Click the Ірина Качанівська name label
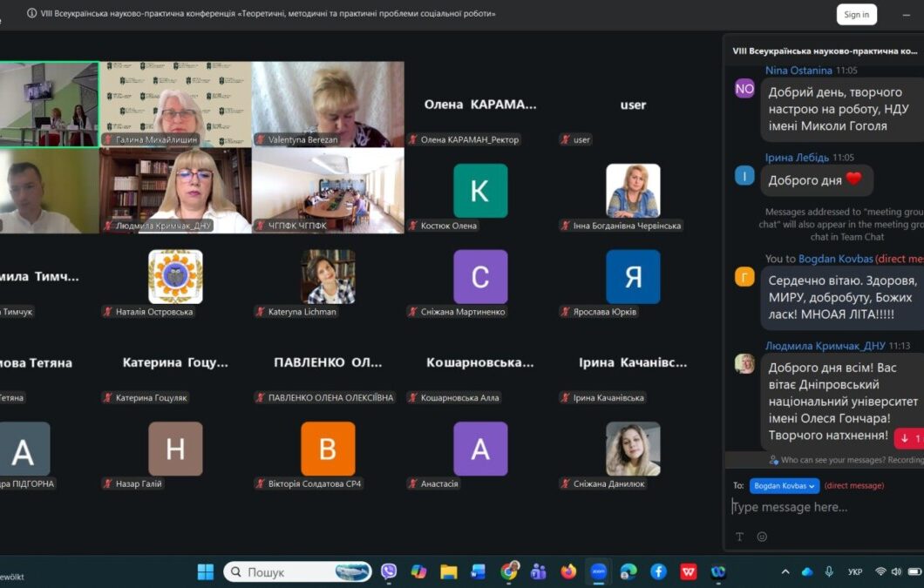 point(608,398)
